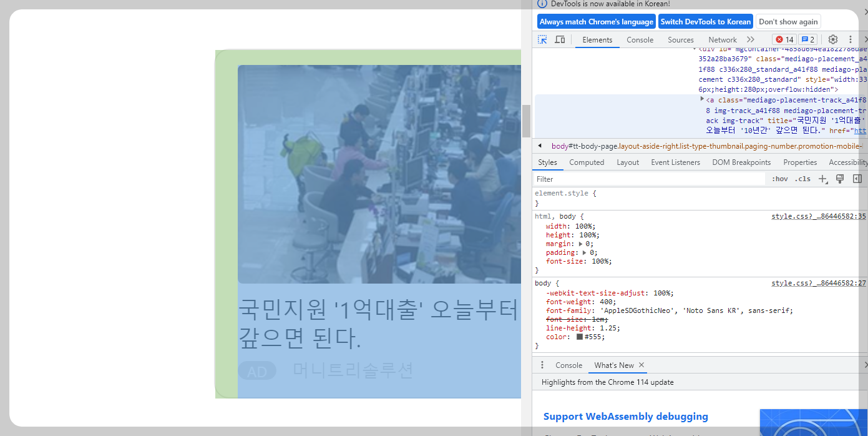Expand the mediago-placement-track anchor node
868x436 pixels.
tap(702, 99)
